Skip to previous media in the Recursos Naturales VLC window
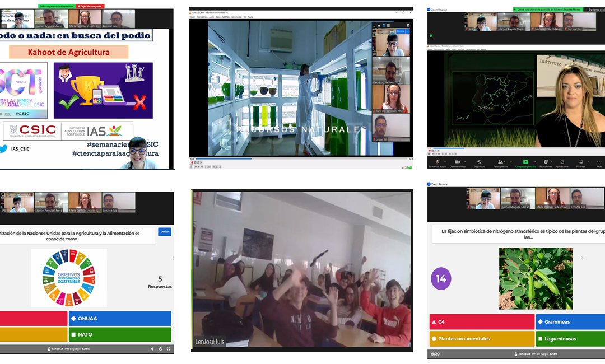Screen dimensions: 605x364 point(196,167)
